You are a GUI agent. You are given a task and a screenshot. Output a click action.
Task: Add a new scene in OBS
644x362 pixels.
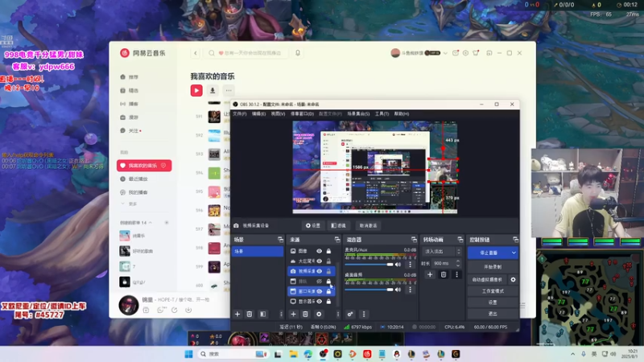[x=237, y=314]
